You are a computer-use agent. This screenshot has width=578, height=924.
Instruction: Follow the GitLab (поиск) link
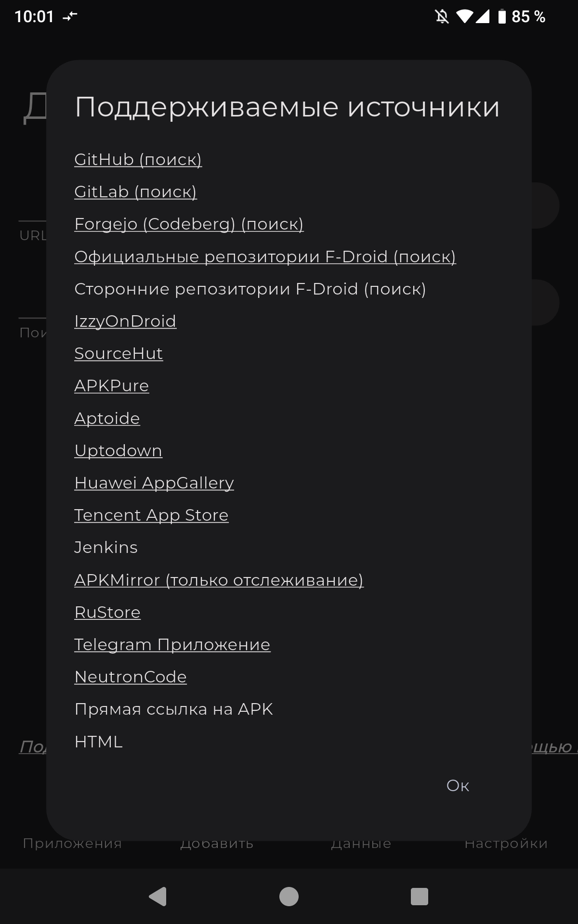135,192
